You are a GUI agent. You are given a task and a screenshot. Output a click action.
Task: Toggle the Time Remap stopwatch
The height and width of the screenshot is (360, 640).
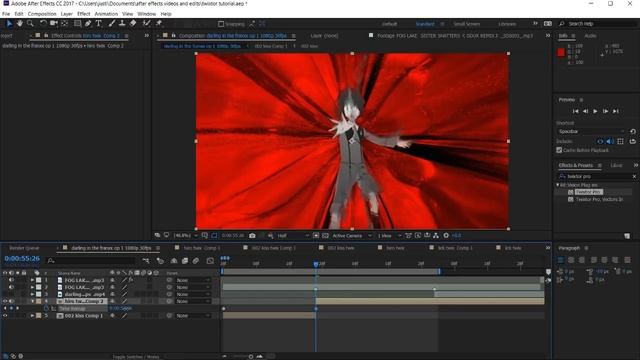pyautogui.click(x=46, y=309)
